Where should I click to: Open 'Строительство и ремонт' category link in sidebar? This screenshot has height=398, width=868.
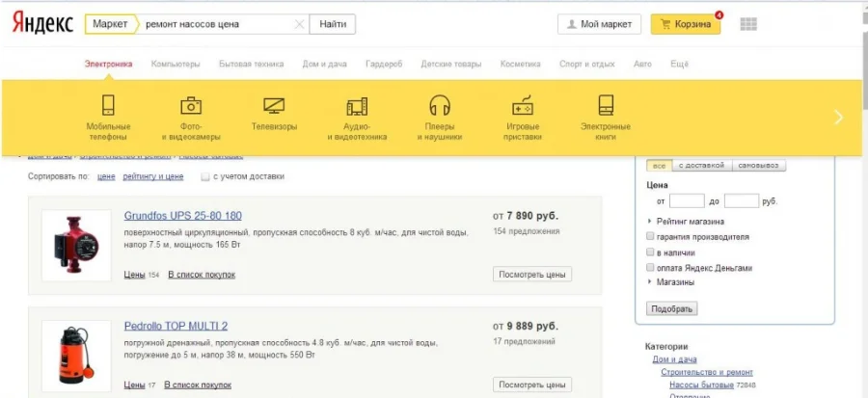[707, 373]
